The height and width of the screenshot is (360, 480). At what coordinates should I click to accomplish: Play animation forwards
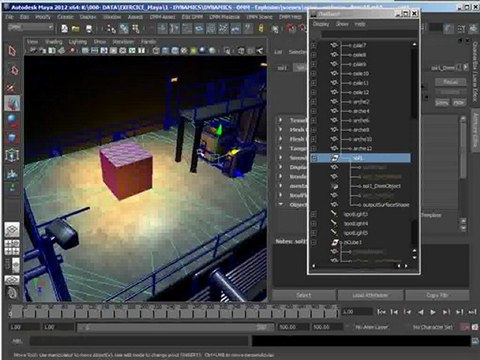[x=433, y=312]
